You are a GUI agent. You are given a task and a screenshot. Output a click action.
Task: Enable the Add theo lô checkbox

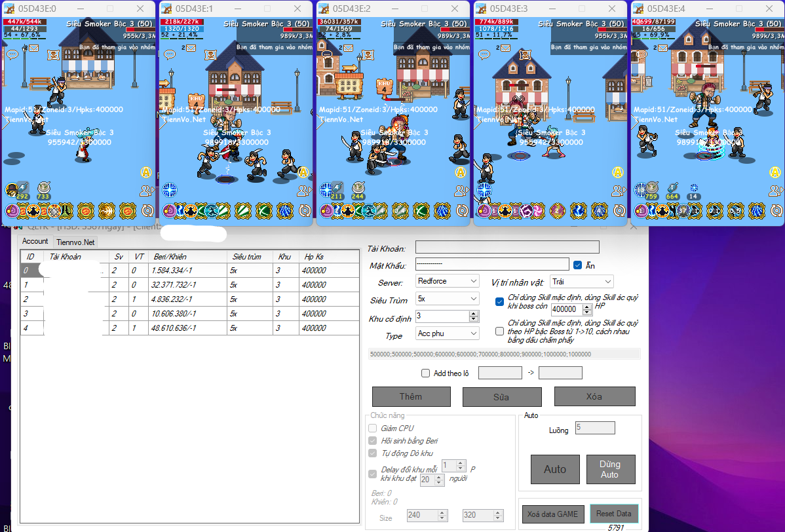point(425,373)
